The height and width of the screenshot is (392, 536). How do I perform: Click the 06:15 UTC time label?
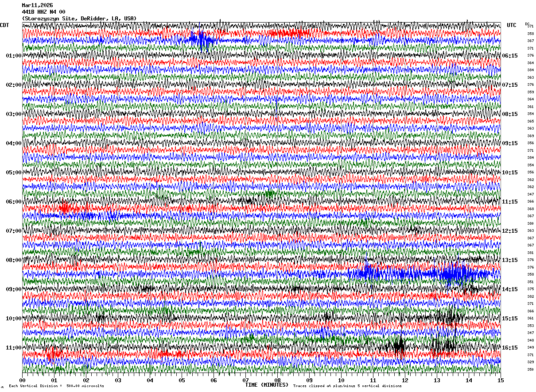[x=510, y=56]
